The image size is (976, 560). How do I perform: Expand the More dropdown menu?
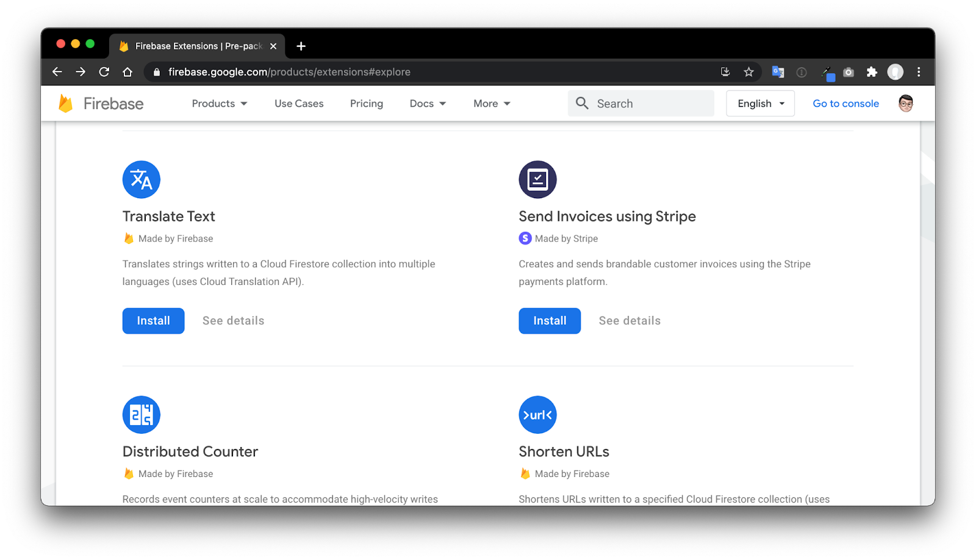pos(492,103)
